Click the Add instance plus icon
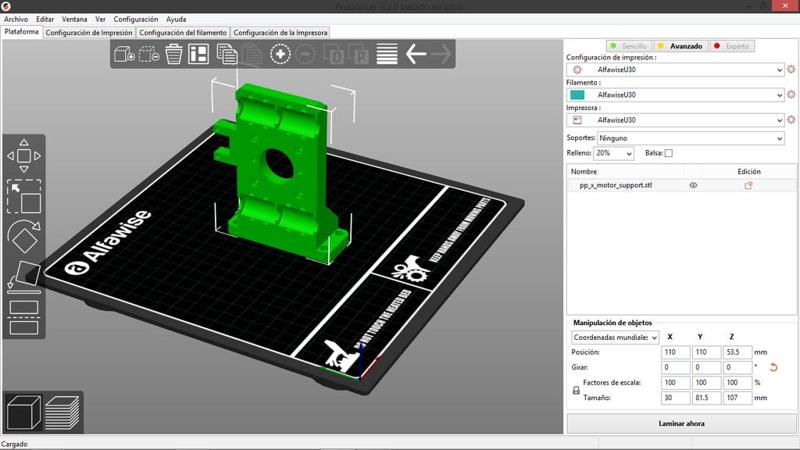Viewport: 800px width, 450px height. click(280, 54)
